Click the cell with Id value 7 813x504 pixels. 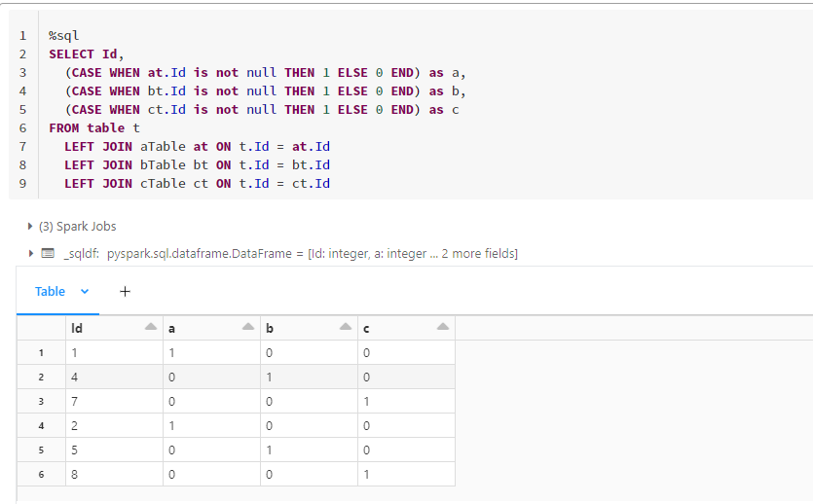(114, 401)
